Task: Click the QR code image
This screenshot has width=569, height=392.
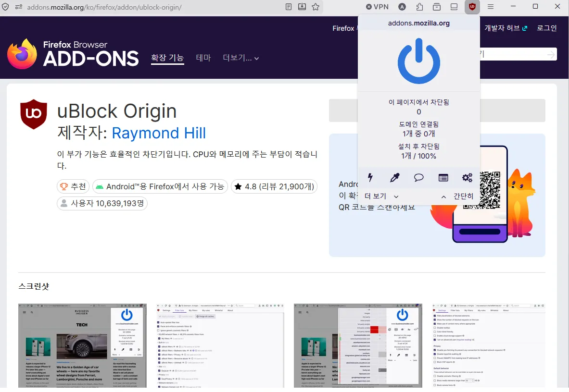Action: 490,190
